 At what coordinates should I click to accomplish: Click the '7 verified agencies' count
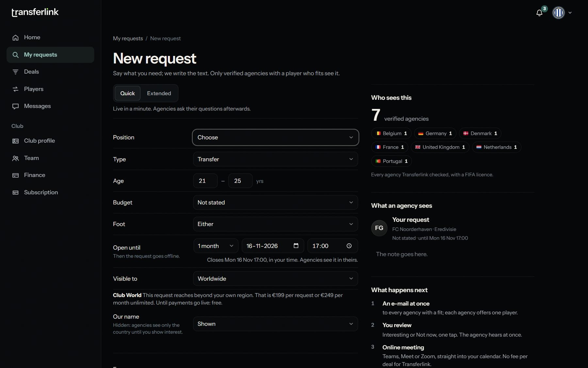pyautogui.click(x=400, y=115)
